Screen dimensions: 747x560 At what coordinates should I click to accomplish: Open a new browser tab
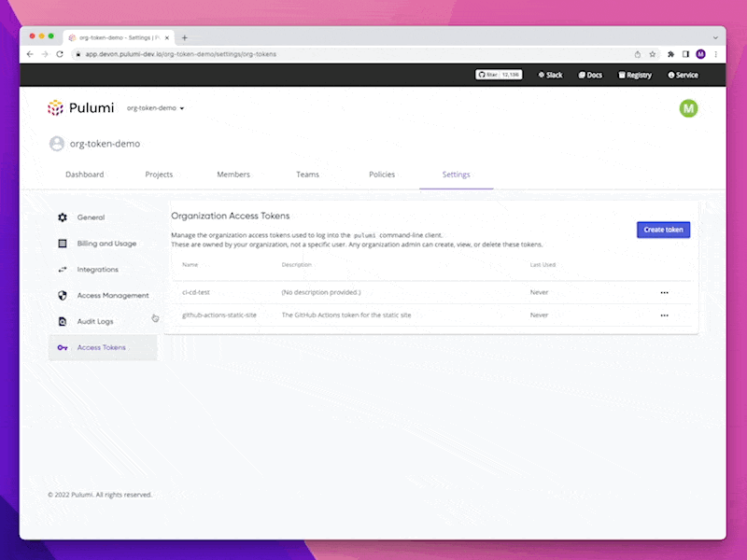(x=184, y=37)
